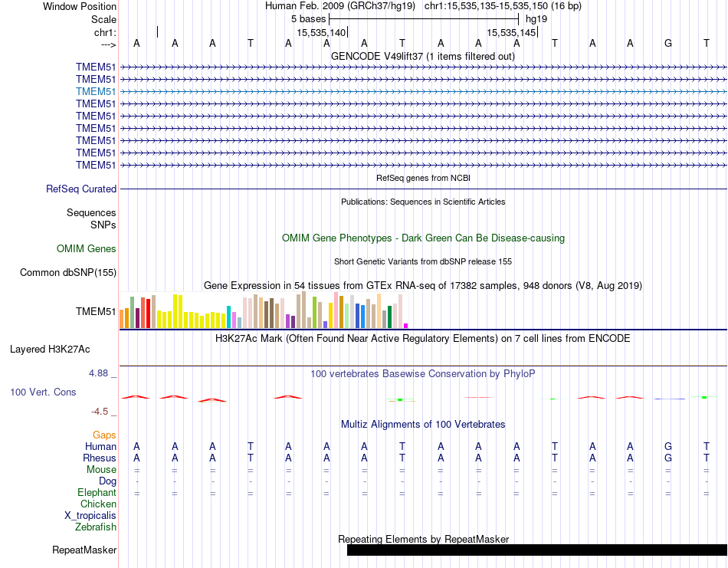Click the Zebrafish species label
The image size is (728, 568).
coord(96,527)
